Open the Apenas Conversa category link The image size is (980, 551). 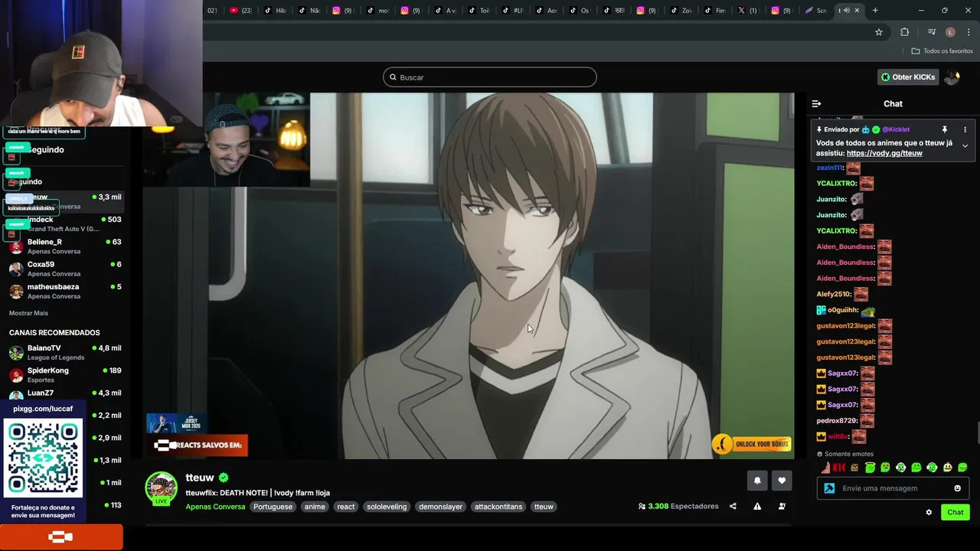pos(215,507)
